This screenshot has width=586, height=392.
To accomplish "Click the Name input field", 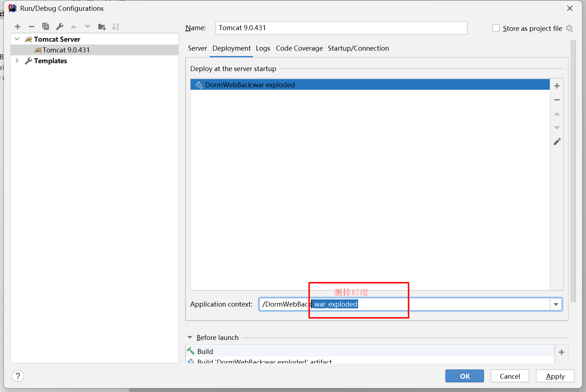I will click(x=341, y=28).
